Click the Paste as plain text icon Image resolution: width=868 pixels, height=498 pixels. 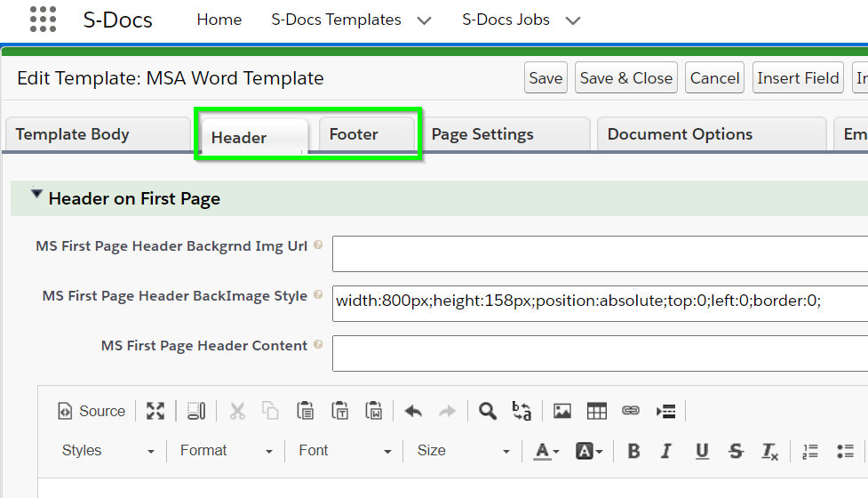[x=339, y=411]
